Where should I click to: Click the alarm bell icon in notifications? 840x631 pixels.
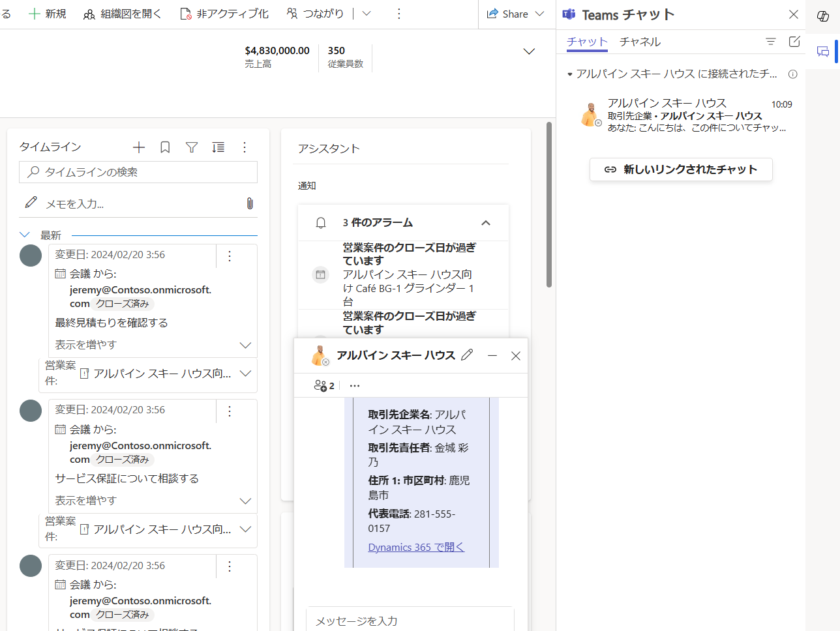[x=321, y=223]
